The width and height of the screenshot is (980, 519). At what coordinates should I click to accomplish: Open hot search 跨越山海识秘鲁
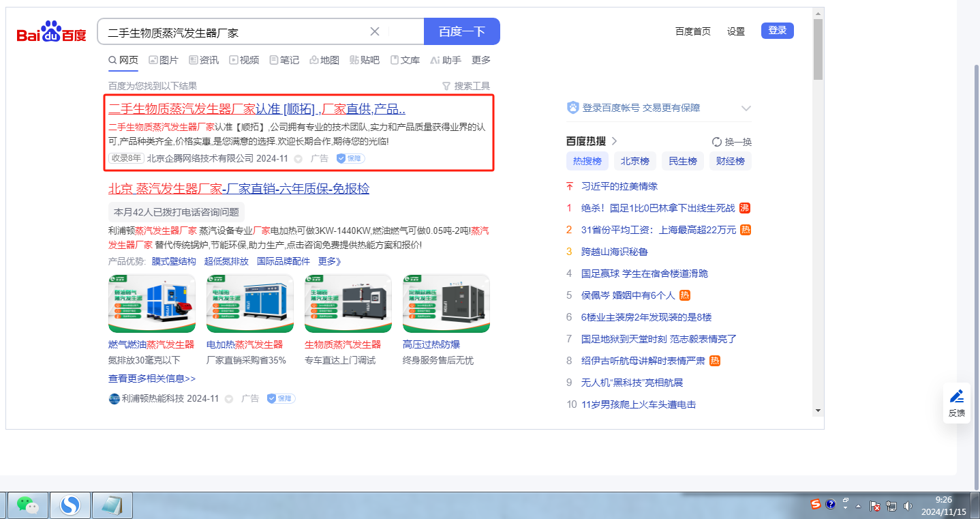[615, 252]
